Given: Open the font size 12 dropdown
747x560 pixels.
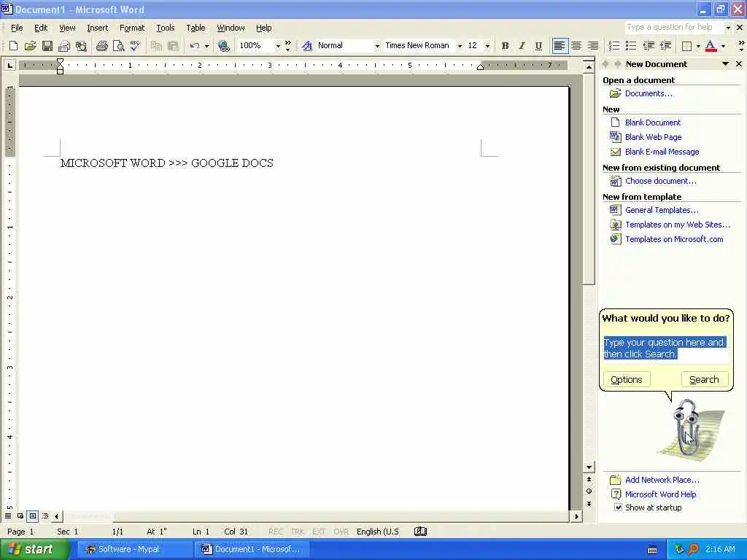Looking at the screenshot, I should click(487, 46).
